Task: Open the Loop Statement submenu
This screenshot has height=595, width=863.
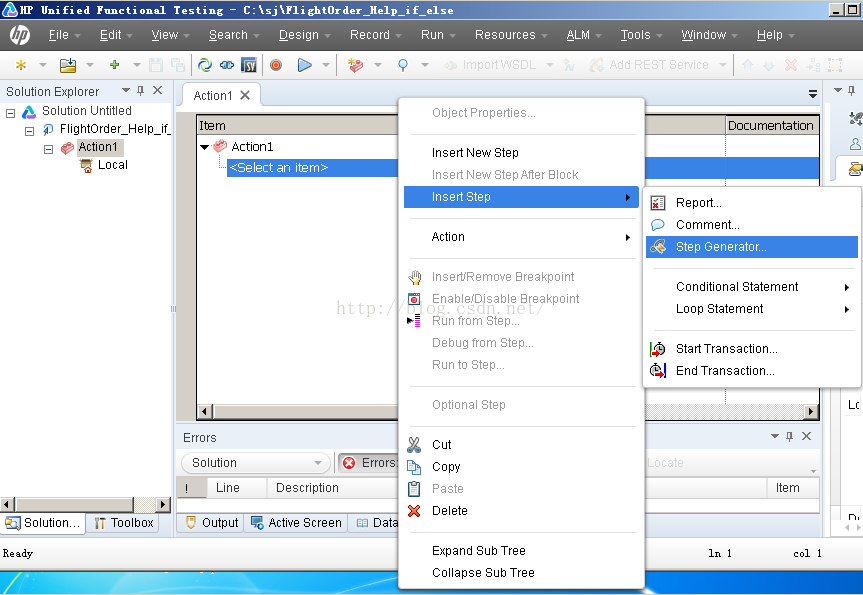Action: [751, 309]
